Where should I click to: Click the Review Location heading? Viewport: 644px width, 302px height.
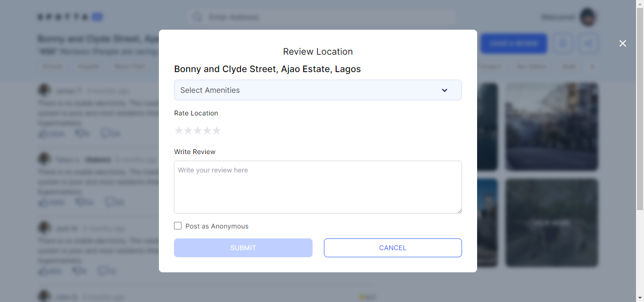pos(318,52)
